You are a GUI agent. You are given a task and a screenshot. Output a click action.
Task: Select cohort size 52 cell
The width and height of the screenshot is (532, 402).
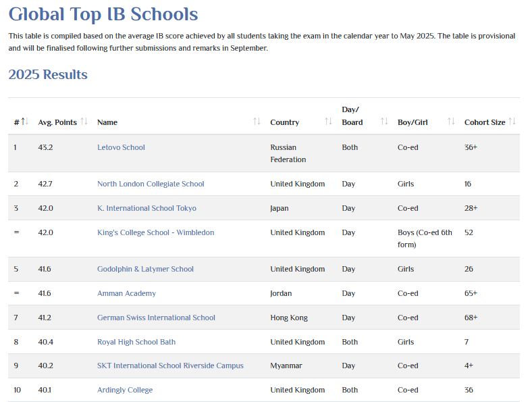click(x=469, y=232)
